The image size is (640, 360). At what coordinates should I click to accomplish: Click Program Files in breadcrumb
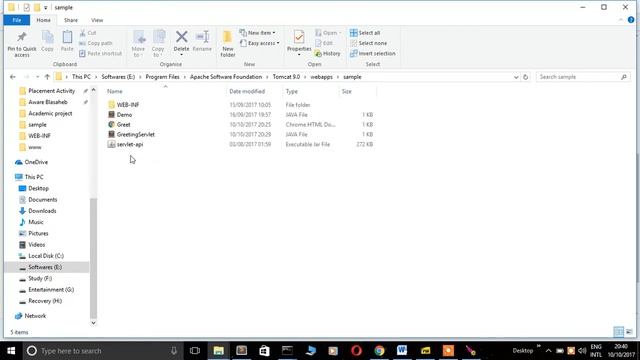(x=162, y=77)
